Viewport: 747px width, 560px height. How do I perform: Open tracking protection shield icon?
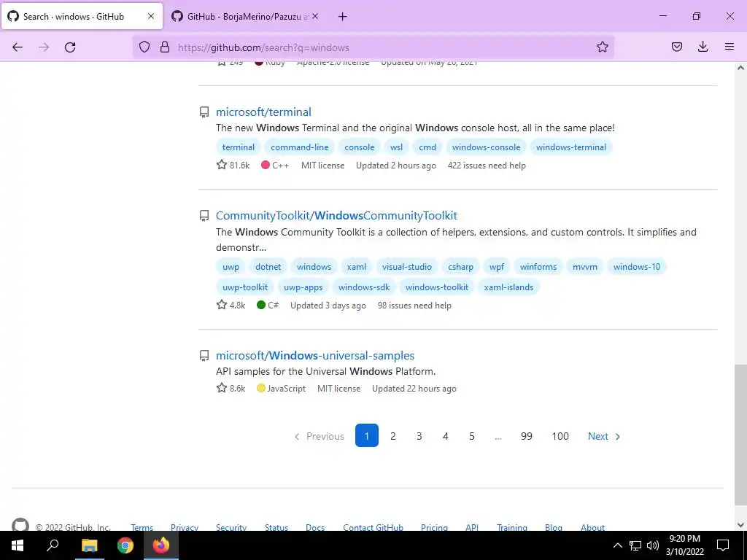(x=144, y=47)
